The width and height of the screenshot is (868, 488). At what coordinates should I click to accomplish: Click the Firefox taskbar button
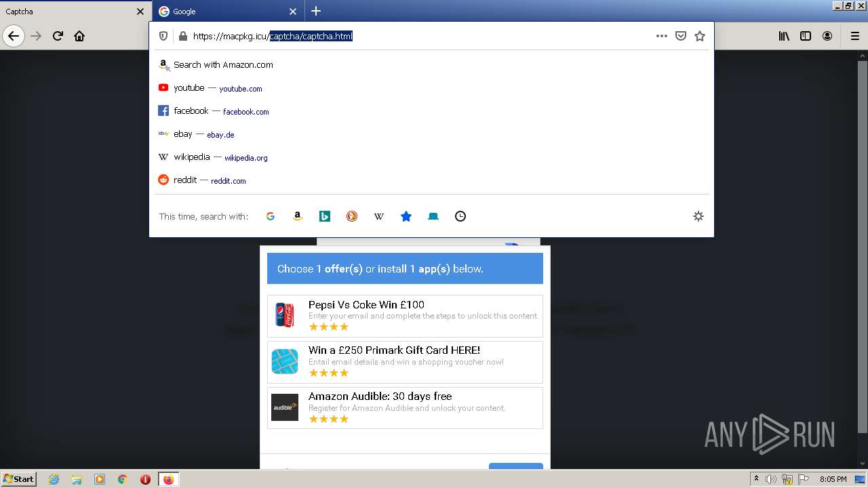pyautogui.click(x=168, y=479)
